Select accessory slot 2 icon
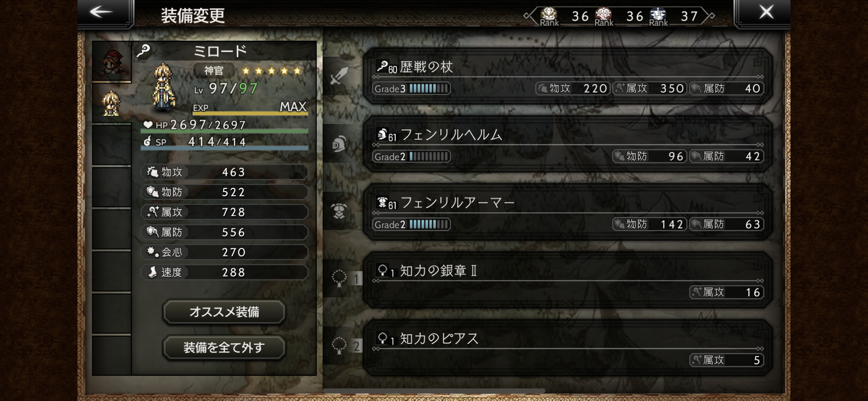868x401 pixels. coord(339,346)
